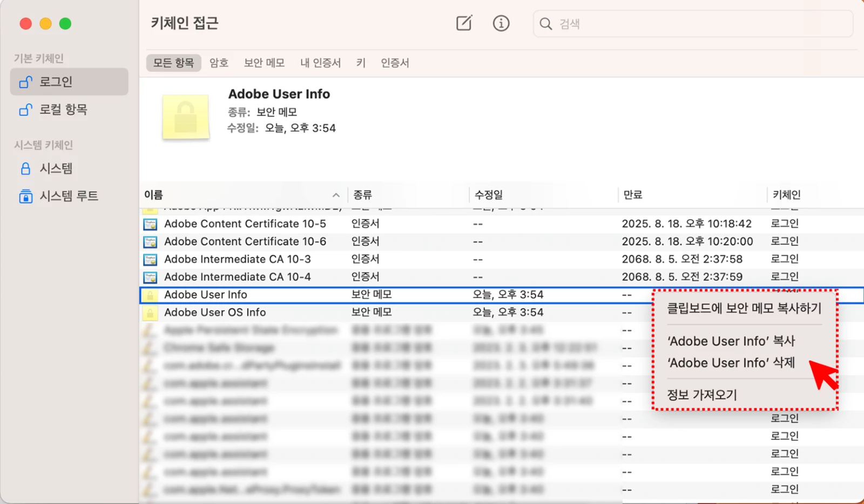Click the 보안 메모 type cell for Adobe User OS Info

pyautogui.click(x=372, y=312)
